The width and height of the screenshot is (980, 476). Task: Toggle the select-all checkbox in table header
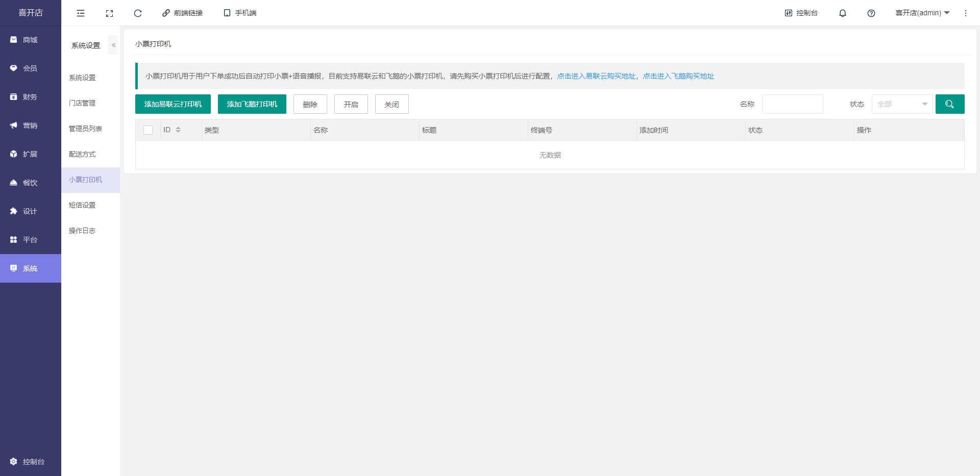148,130
